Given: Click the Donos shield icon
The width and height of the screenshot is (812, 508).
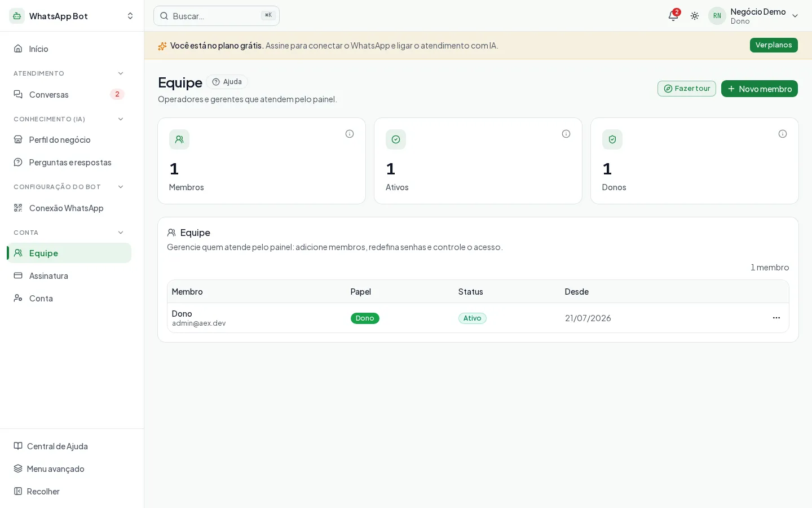Looking at the screenshot, I should pos(612,139).
